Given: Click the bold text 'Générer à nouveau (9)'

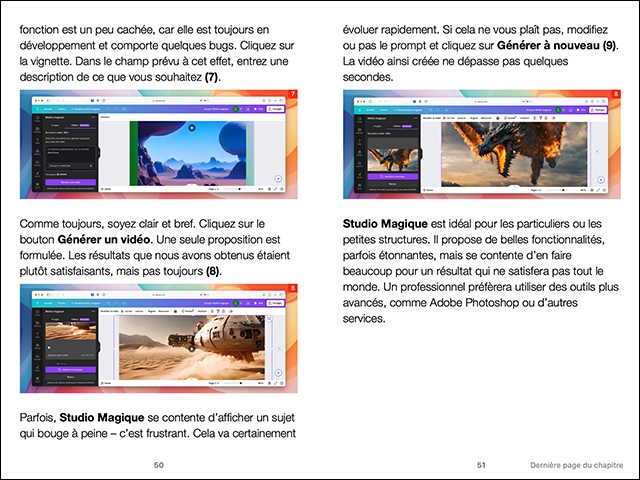Looking at the screenshot, I should (x=556, y=45).
